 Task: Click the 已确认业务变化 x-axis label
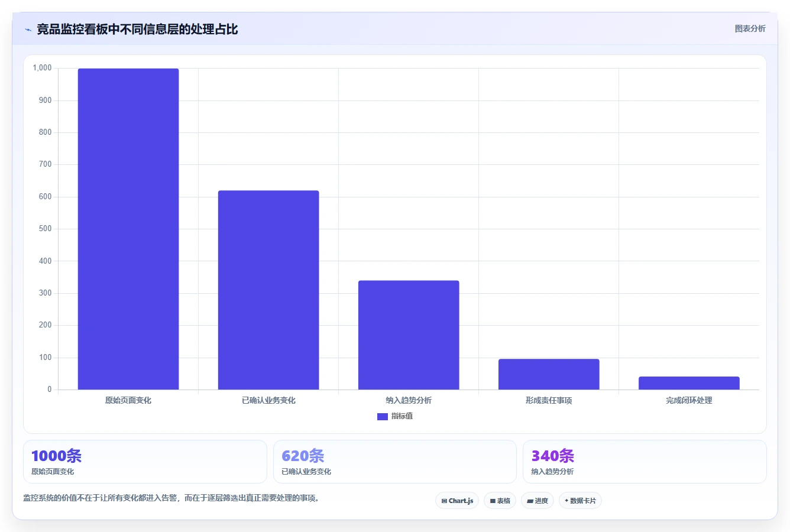(x=268, y=400)
